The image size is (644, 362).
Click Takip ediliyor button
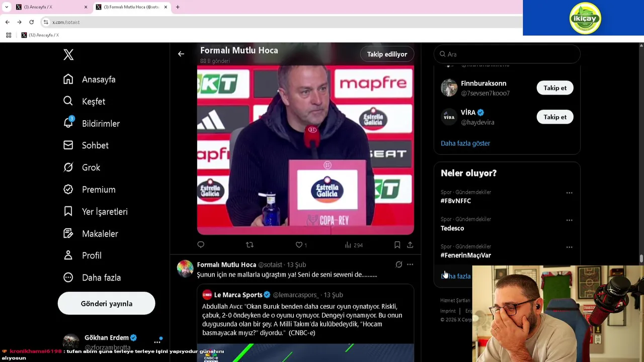pos(387,54)
